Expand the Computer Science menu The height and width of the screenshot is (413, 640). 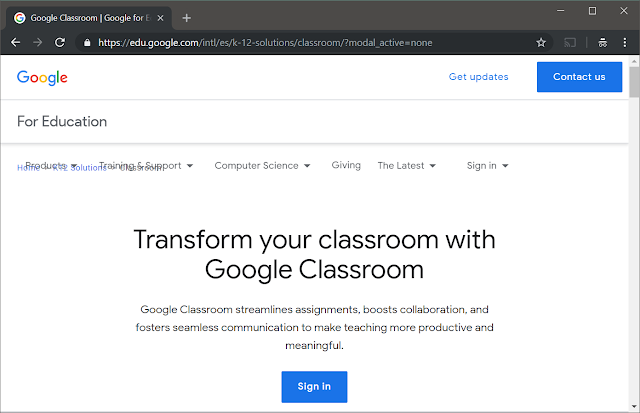click(262, 165)
